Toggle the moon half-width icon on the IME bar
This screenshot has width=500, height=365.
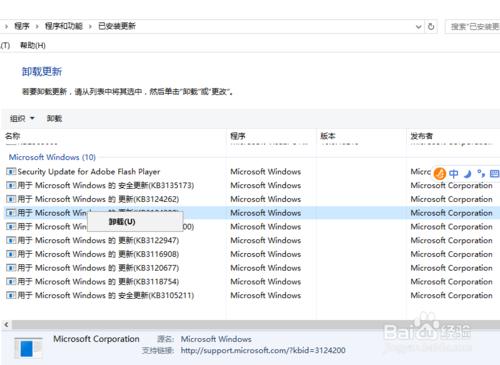(x=467, y=174)
